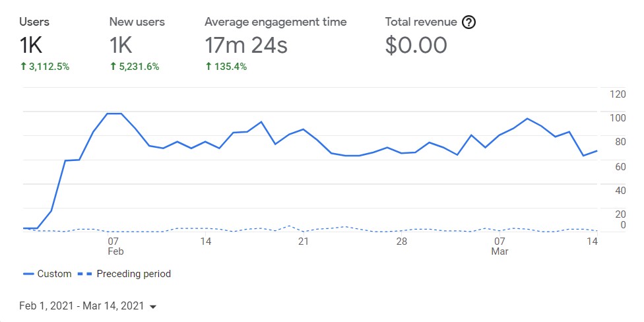
Task: Select the Total revenue metric label
Action: tap(421, 22)
